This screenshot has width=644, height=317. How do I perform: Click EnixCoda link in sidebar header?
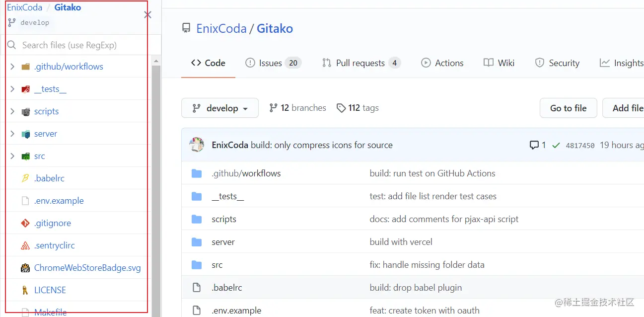25,7
